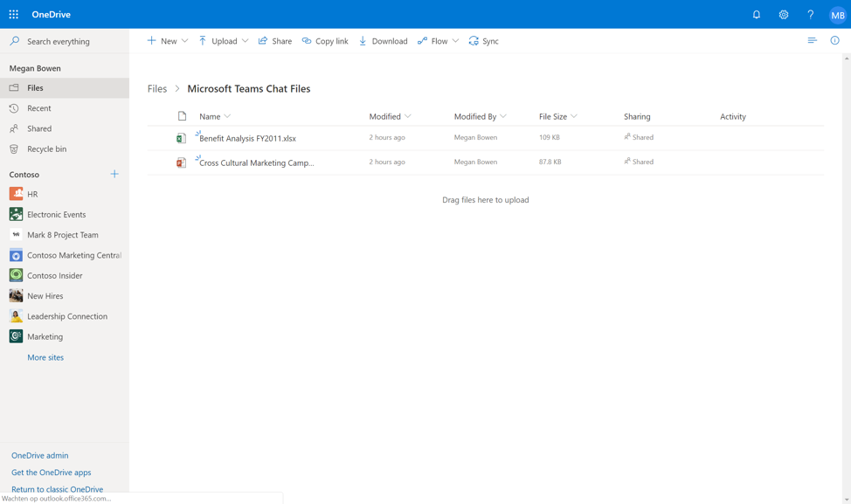Screen dimensions: 851x504
Task: Click the Leadership Connection site icon
Action: pos(16,316)
